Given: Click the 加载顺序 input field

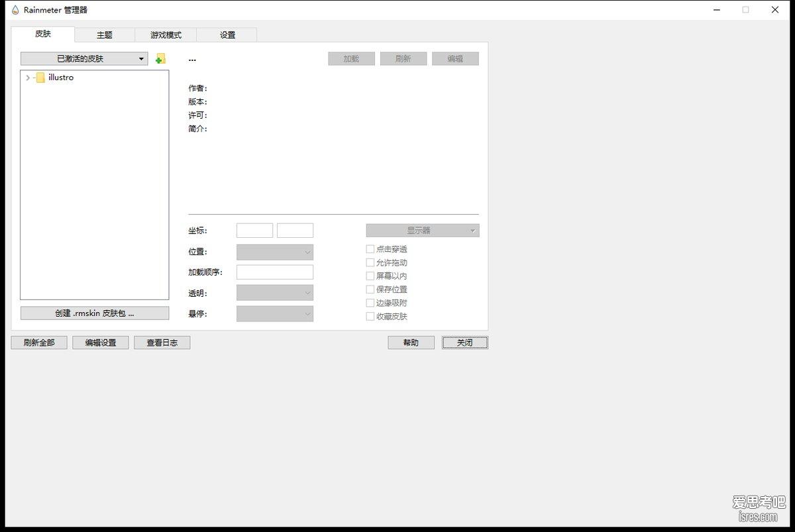Looking at the screenshot, I should pyautogui.click(x=275, y=272).
